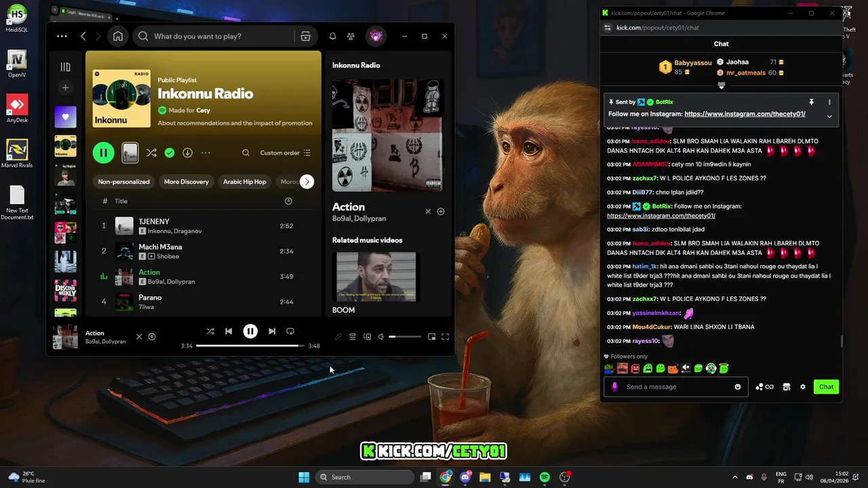Enter full screen player view
The width and height of the screenshot is (868, 488).
tap(446, 337)
